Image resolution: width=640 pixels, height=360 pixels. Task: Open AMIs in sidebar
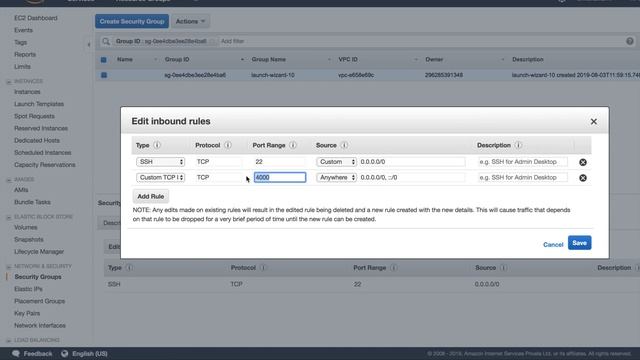(x=21, y=190)
